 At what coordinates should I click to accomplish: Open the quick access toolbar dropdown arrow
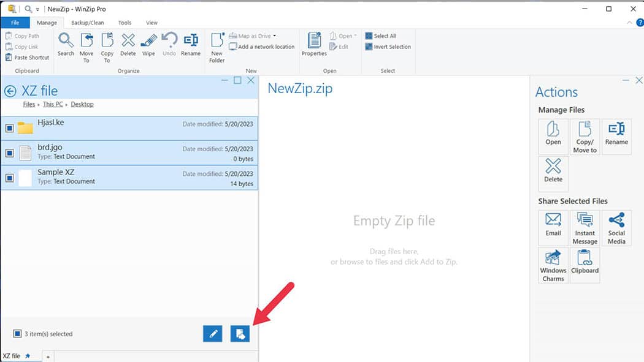coord(37,9)
